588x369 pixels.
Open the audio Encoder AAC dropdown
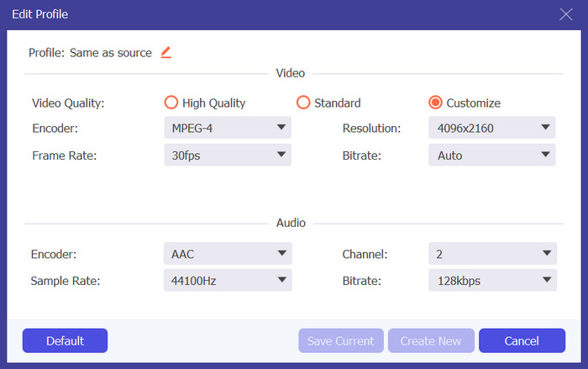tap(228, 253)
